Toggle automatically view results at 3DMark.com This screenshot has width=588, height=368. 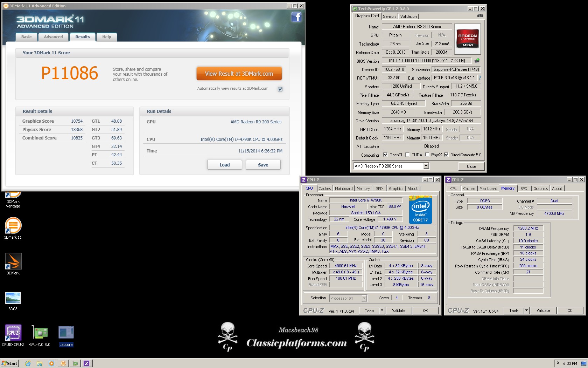click(x=280, y=89)
